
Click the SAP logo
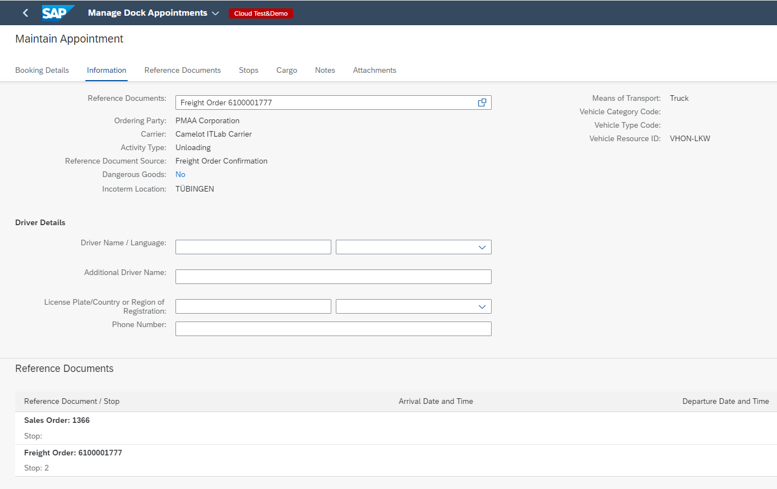coord(57,13)
